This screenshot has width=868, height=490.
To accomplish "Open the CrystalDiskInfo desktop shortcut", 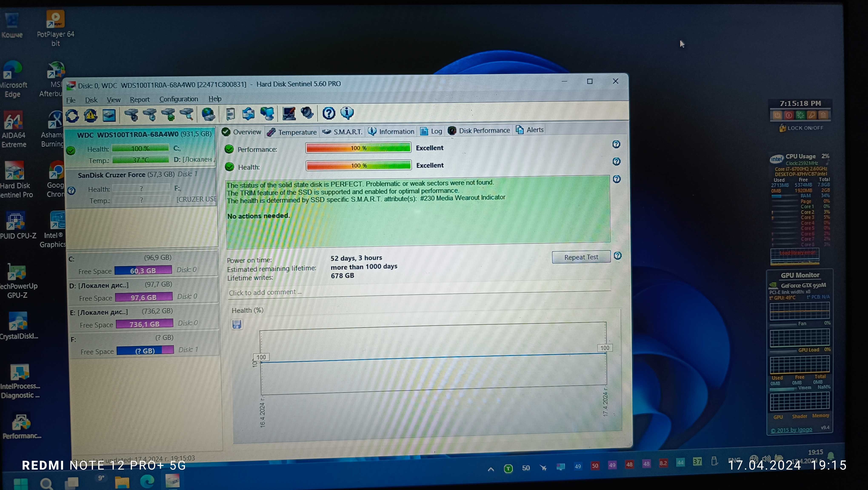I will click(19, 326).
